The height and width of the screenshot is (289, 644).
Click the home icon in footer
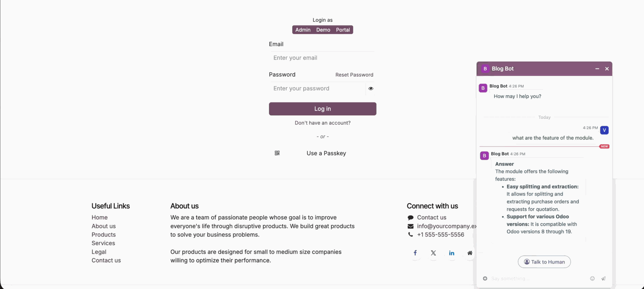[x=470, y=253]
